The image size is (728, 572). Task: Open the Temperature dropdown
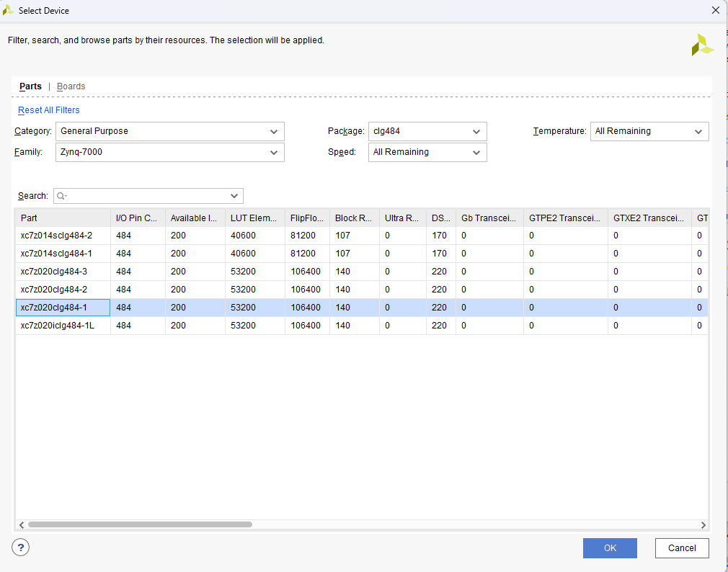[x=649, y=131]
